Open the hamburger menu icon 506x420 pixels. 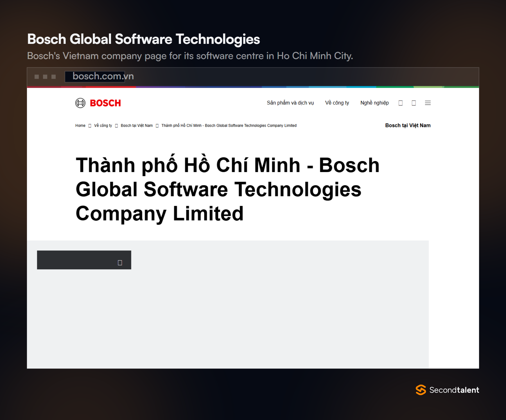[428, 103]
